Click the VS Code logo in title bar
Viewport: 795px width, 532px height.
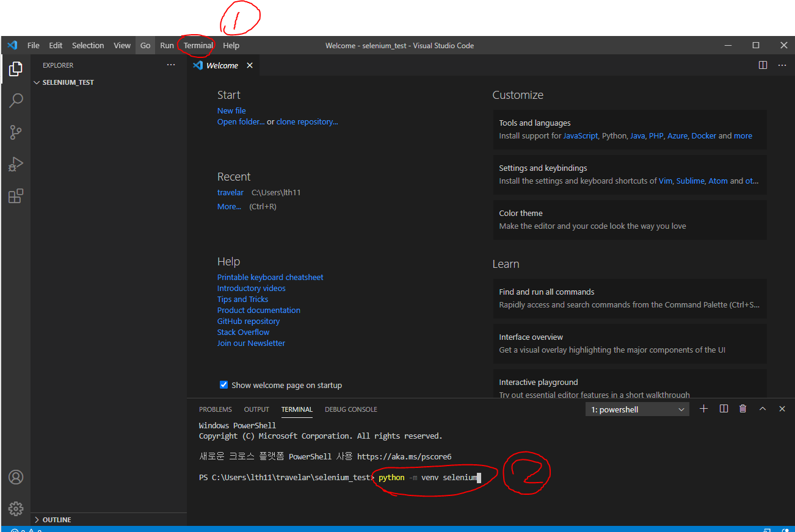click(12, 45)
